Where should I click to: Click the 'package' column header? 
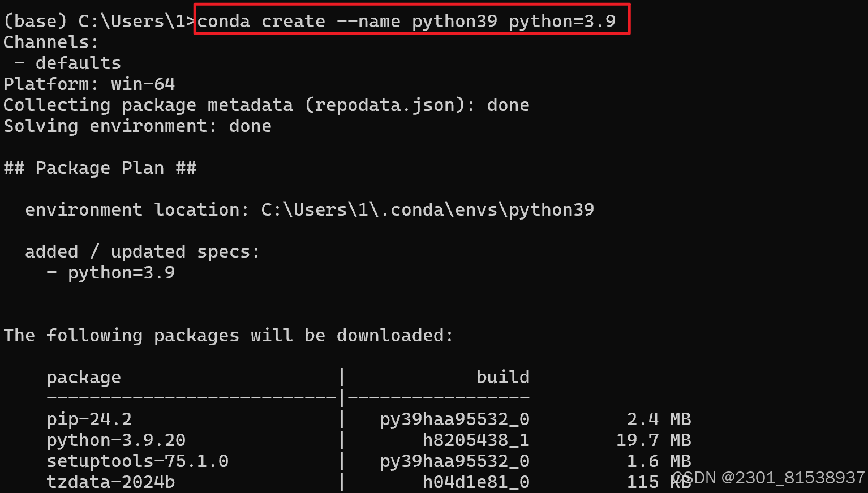83,376
